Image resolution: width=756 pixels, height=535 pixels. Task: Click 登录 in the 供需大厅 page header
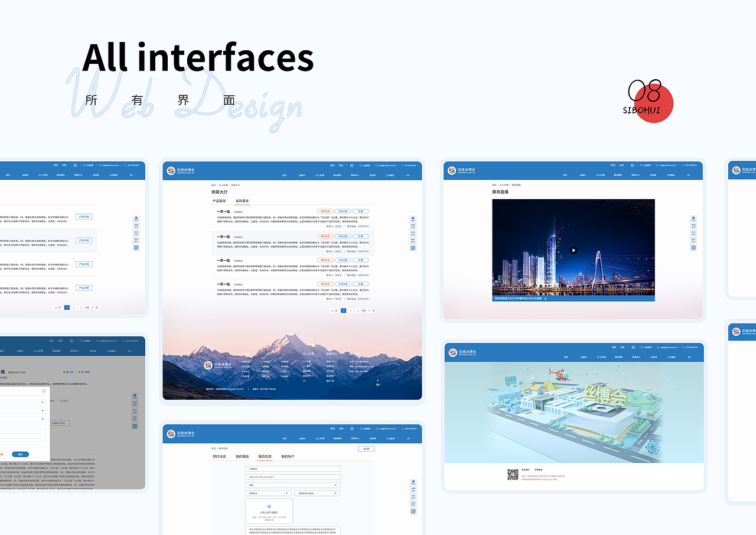[x=333, y=166]
